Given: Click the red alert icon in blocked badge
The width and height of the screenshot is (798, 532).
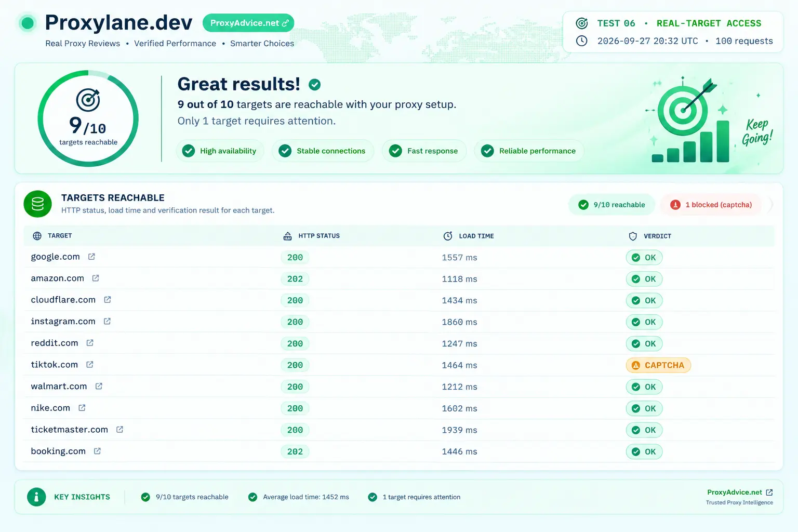Looking at the screenshot, I should point(675,205).
